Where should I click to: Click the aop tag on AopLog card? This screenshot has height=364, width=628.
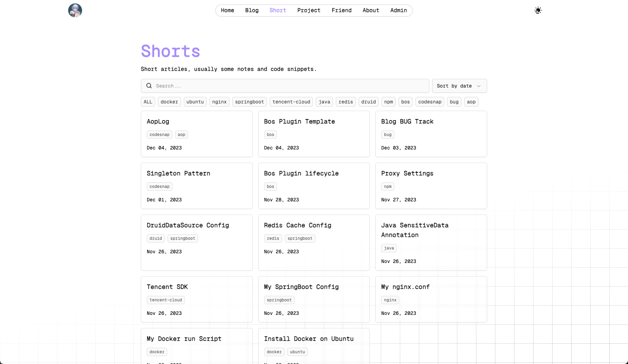(x=181, y=135)
